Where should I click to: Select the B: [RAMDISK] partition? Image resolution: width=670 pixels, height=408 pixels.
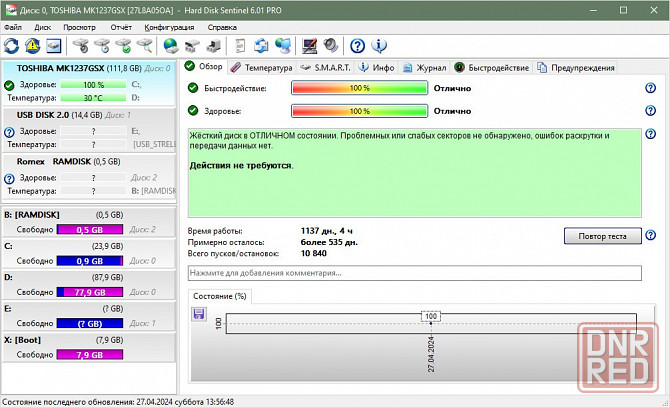click(89, 222)
